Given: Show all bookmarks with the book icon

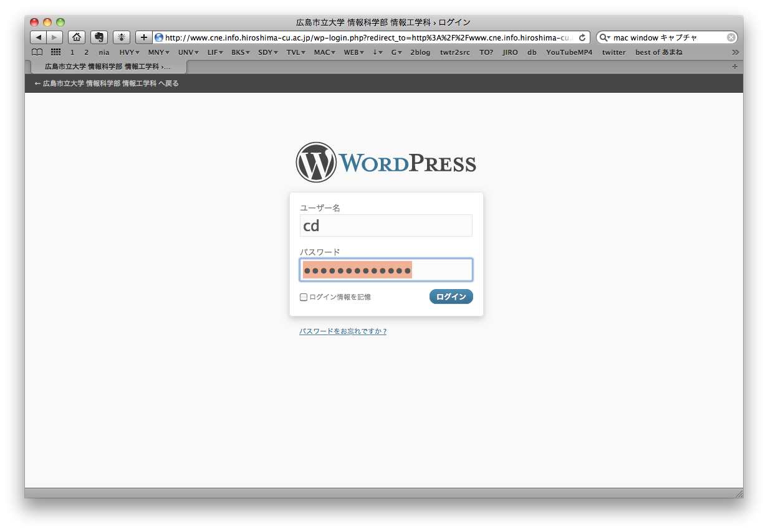Looking at the screenshot, I should [37, 52].
